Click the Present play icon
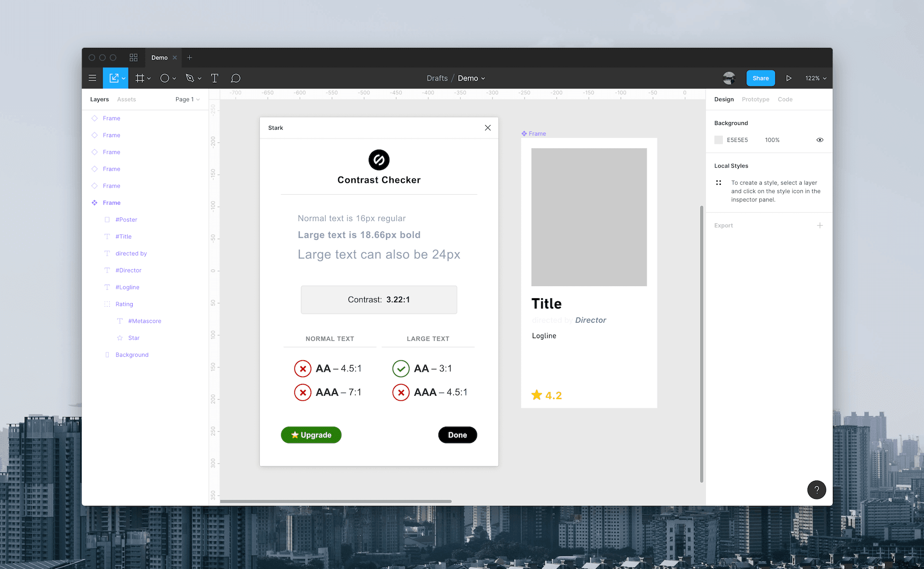Image resolution: width=924 pixels, height=569 pixels. coord(789,78)
